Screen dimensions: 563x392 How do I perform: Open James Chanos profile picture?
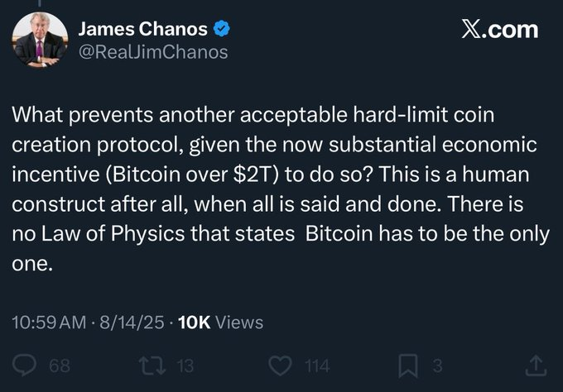[40, 40]
